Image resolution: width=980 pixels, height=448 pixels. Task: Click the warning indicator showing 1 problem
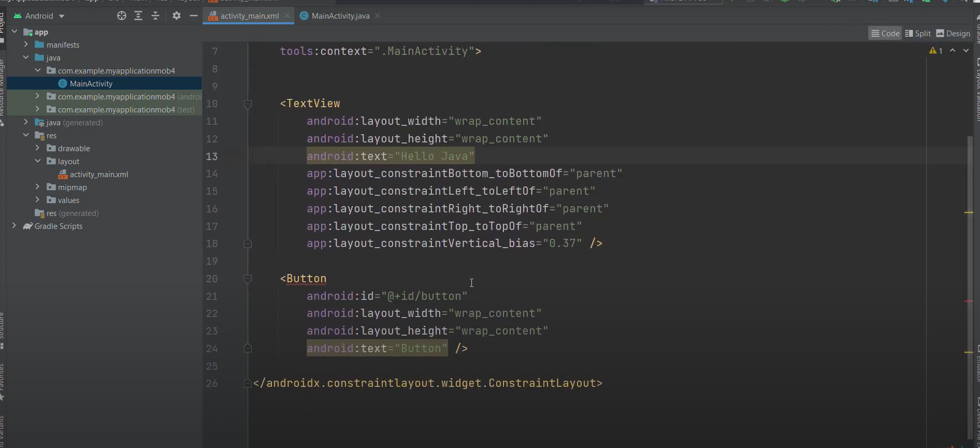click(936, 51)
